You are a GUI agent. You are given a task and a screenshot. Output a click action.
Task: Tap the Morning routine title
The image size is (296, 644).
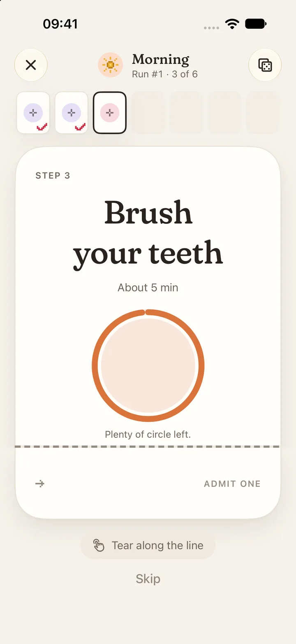click(x=161, y=60)
